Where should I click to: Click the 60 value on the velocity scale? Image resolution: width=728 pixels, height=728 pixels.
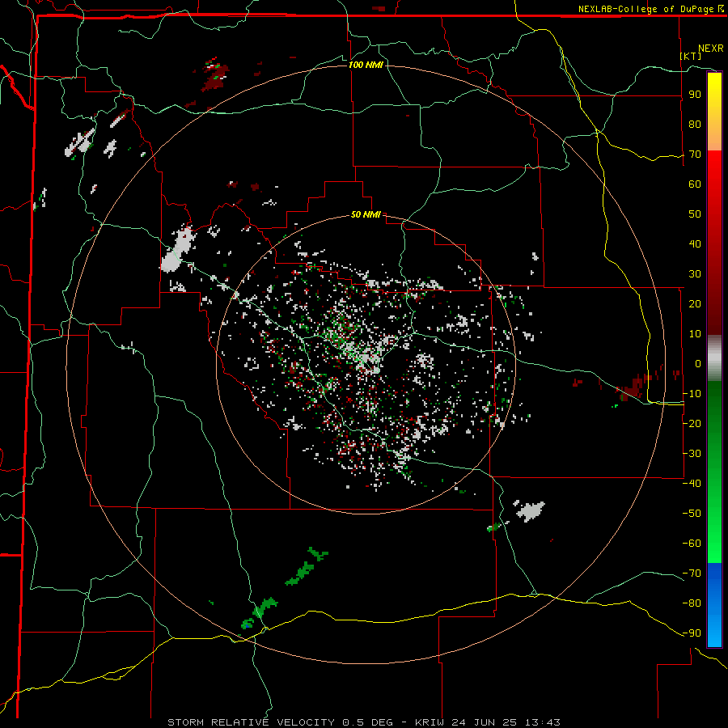click(695, 184)
